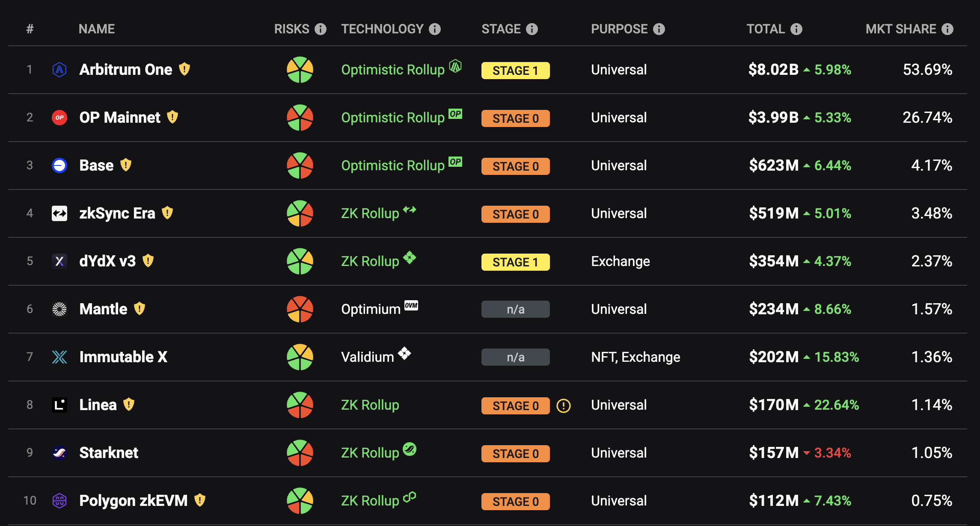Screen dimensions: 980x526
Task: Click the shield badge next to Polygon zkEVM
Action: click(200, 500)
